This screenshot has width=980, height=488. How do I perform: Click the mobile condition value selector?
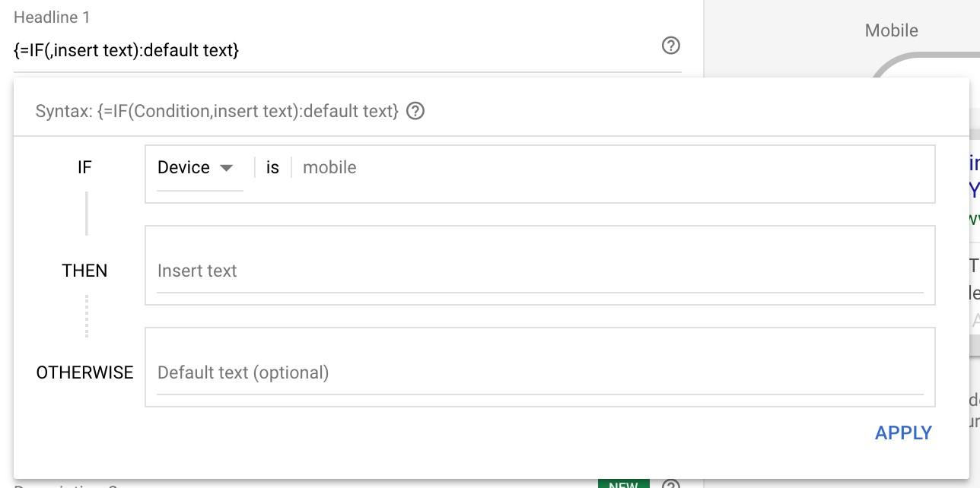click(x=329, y=167)
